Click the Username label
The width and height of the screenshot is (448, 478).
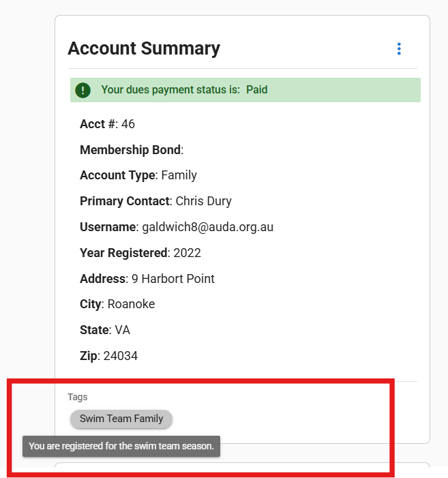pos(108,227)
